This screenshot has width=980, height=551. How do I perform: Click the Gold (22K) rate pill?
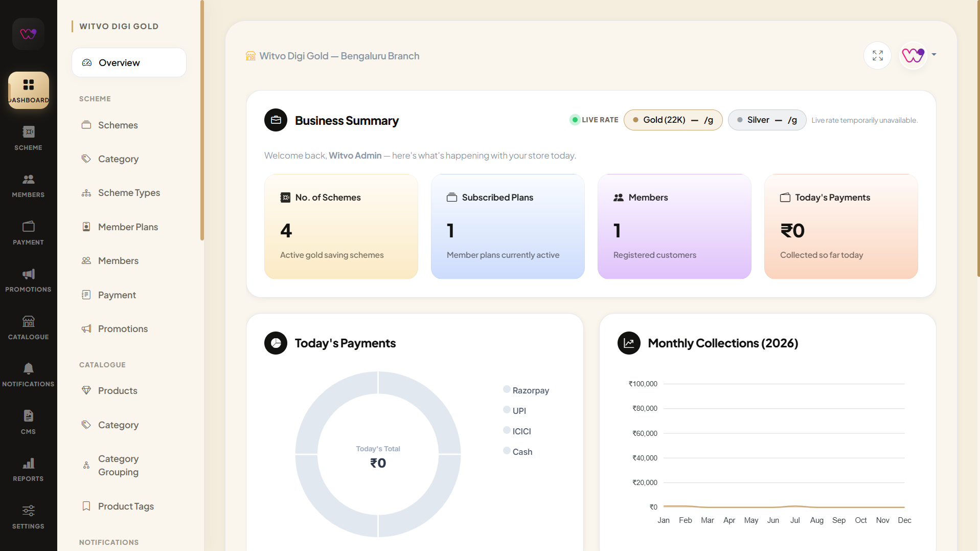coord(673,120)
